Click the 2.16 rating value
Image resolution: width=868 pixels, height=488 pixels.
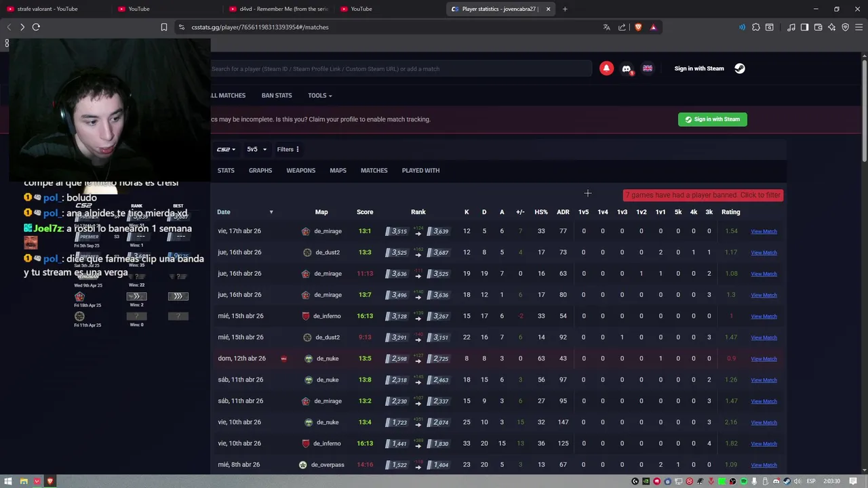[x=730, y=422]
